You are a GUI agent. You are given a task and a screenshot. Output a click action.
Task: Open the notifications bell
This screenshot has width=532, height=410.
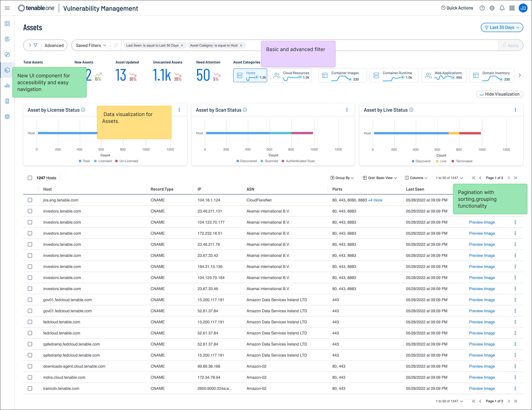coord(502,8)
